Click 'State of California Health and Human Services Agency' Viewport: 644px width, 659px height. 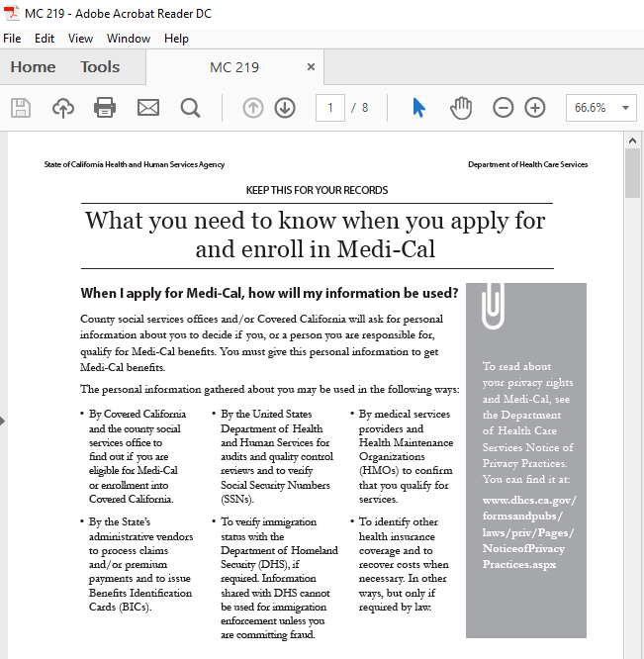135,164
